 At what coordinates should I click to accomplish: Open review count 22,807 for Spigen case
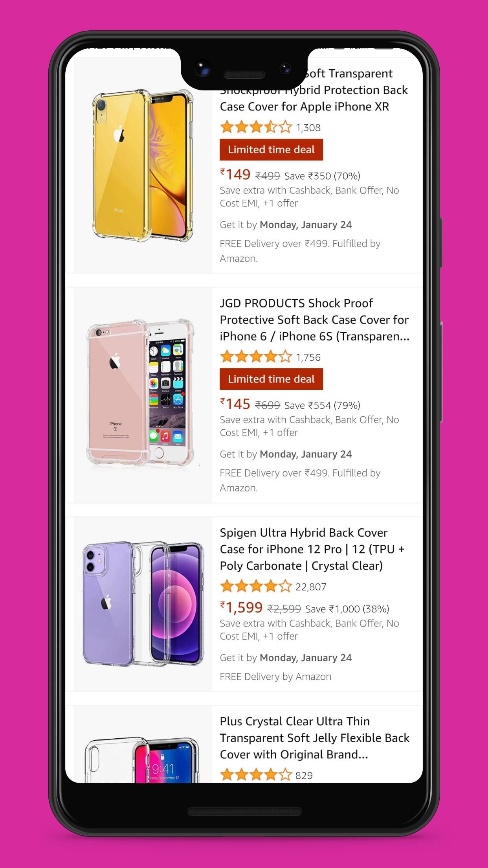click(311, 587)
